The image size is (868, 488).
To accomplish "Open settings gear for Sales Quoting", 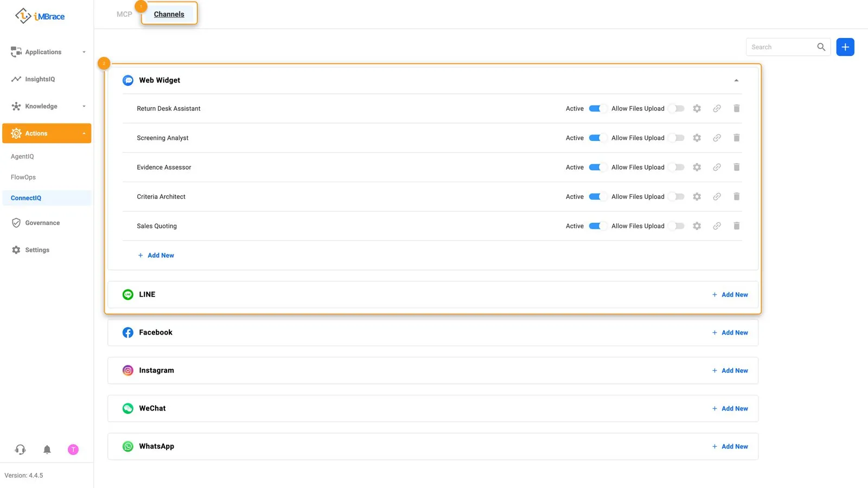I will [x=697, y=226].
